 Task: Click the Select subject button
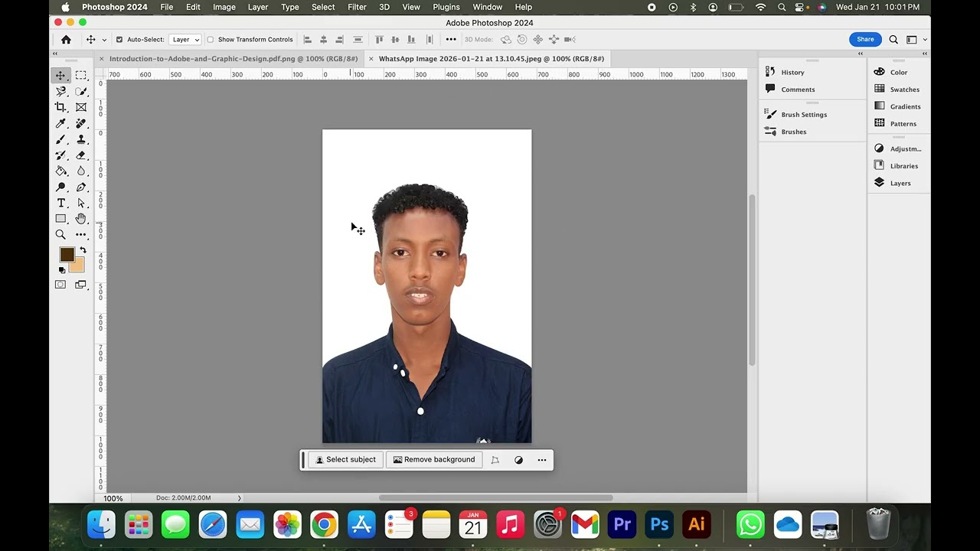pos(345,460)
